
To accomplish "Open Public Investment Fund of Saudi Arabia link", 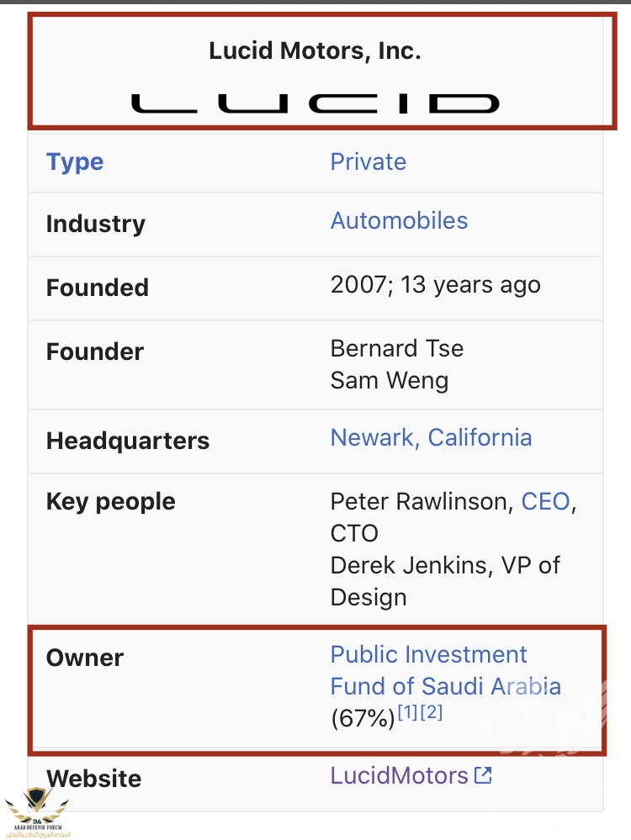I will point(446,670).
